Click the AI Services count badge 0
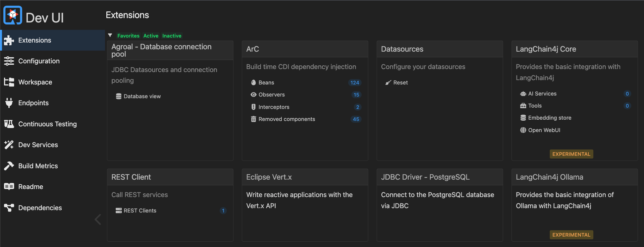The width and height of the screenshot is (644, 247). coord(627,94)
